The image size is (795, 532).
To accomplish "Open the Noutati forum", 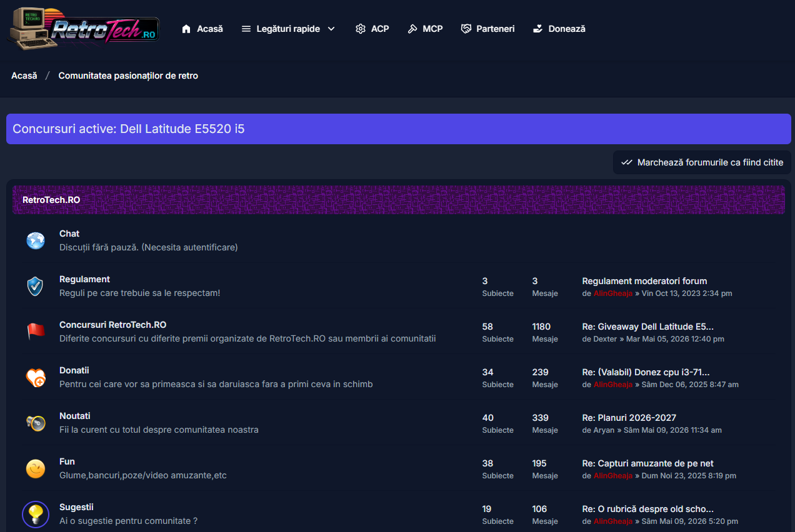I will pos(75,416).
